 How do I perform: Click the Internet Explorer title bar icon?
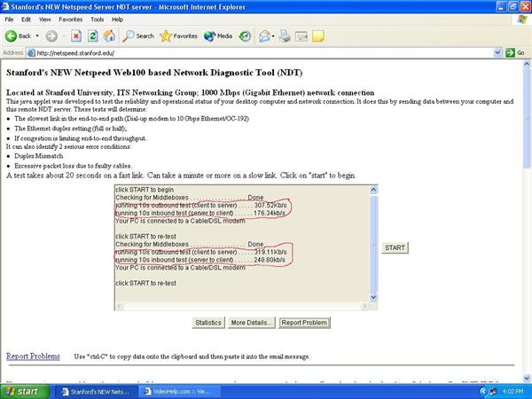point(6,6)
